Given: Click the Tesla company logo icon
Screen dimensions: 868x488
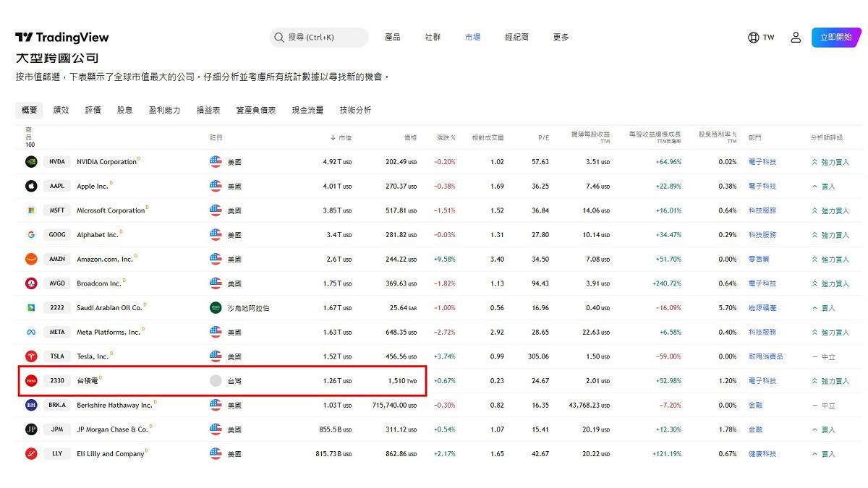Looking at the screenshot, I should click(31, 356).
